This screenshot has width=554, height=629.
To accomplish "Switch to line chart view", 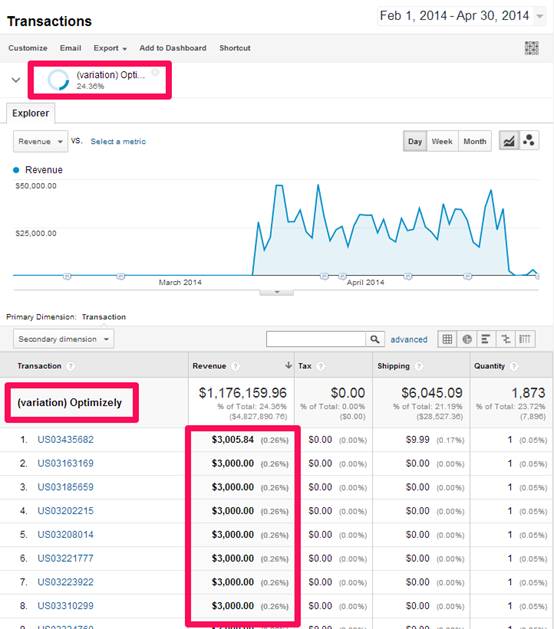I will coord(509,141).
